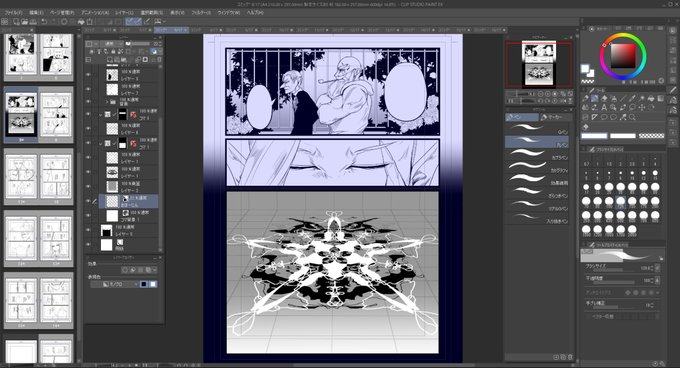
Task: Click the new raster layer icon
Action: point(110,59)
